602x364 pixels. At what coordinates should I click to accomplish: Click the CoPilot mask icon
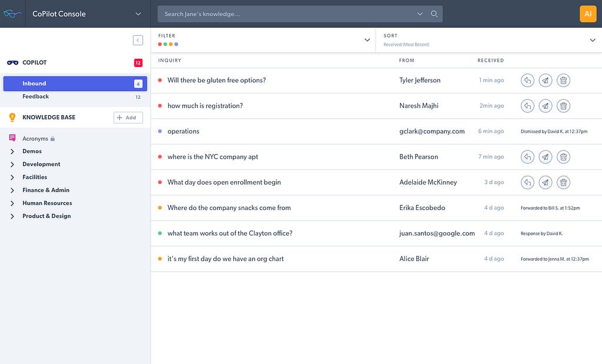pos(13,62)
